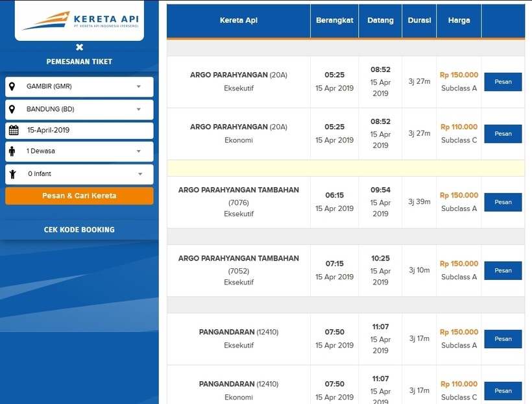Book Argo Parahyangan Ekonomi Rp 110.000
Image resolution: width=532 pixels, height=404 pixels.
point(503,134)
